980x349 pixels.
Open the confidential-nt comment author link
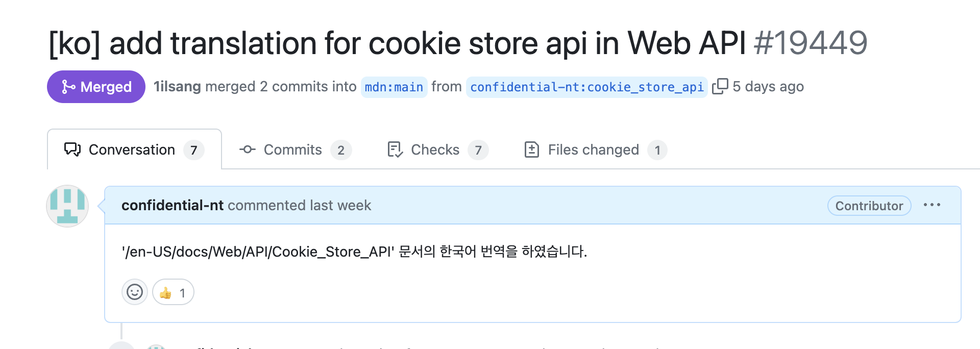[x=173, y=205]
